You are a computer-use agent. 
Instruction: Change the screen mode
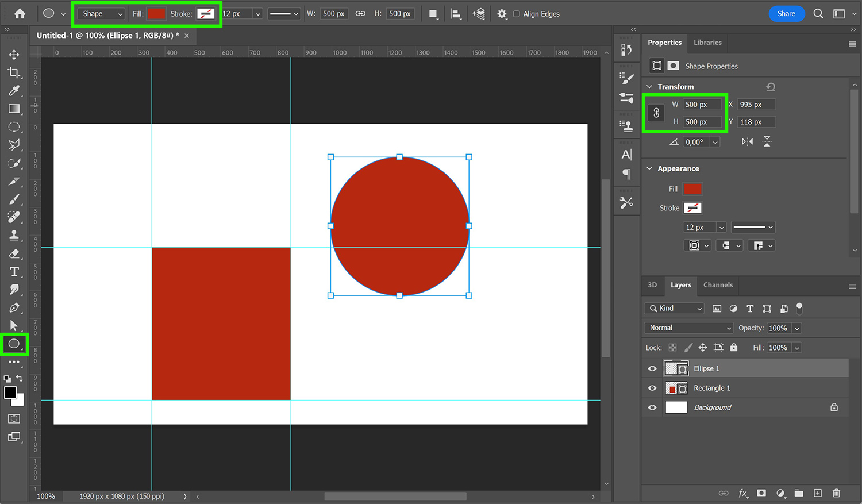tap(14, 437)
